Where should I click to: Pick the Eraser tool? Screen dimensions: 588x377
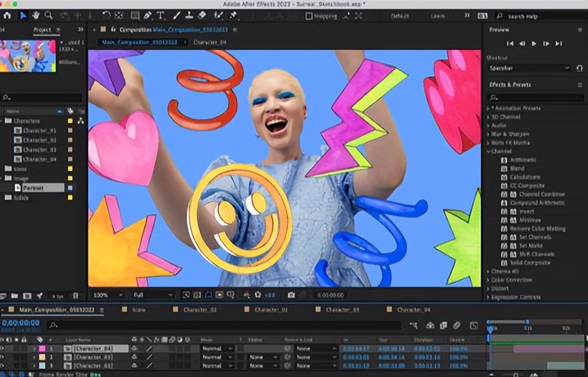[202, 16]
